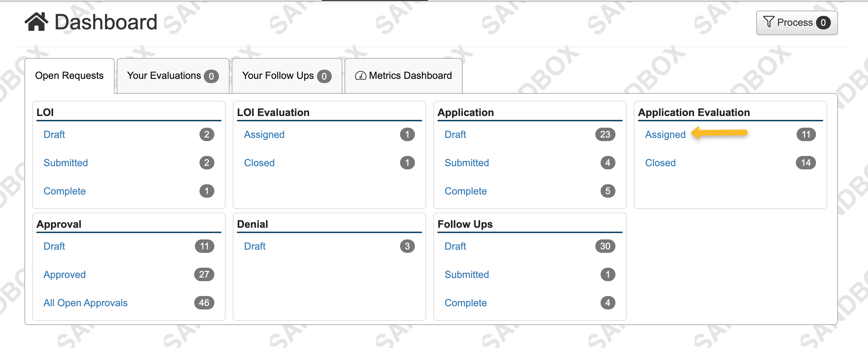Click the home icon next to Dashboard

tap(37, 22)
